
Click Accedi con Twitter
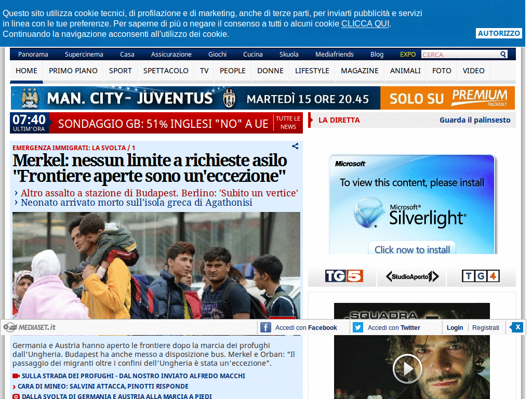394,328
